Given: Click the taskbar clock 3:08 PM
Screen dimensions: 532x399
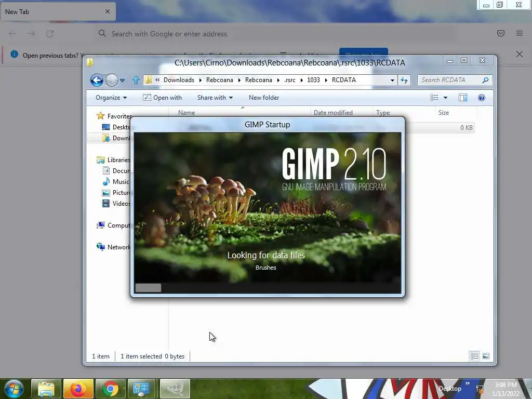Looking at the screenshot, I should pos(506,385).
